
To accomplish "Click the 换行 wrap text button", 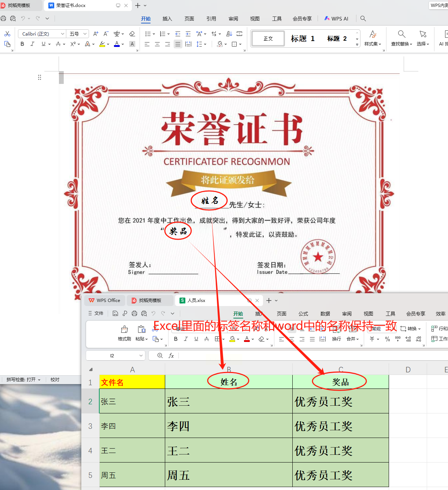I will point(337,339).
